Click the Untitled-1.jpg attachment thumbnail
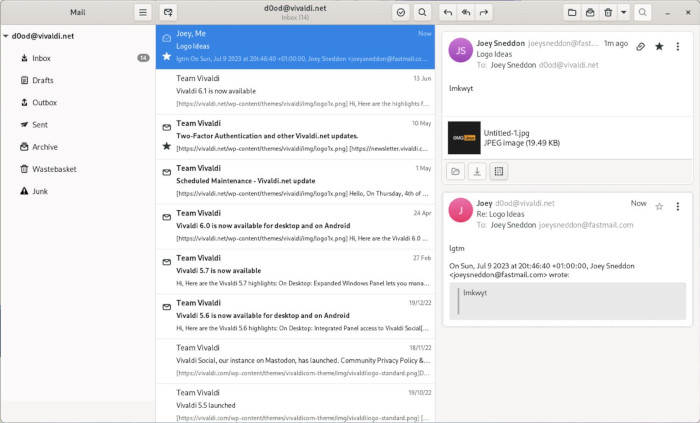The image size is (700, 423). click(x=463, y=137)
